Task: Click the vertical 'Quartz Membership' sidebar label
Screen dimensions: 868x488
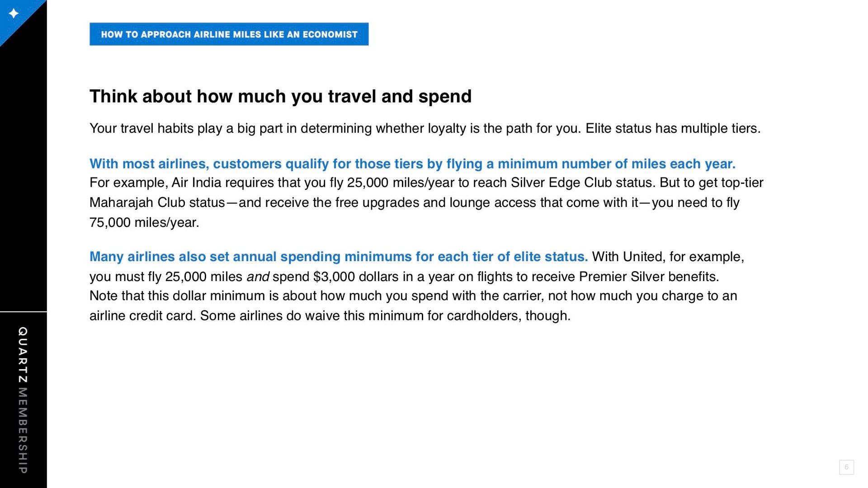Action: tap(23, 400)
